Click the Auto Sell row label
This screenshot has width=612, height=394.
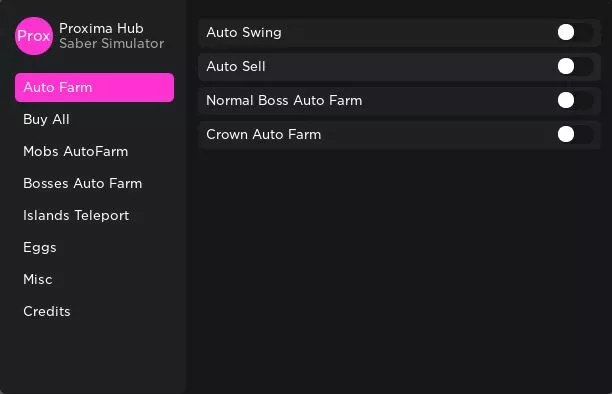pyautogui.click(x=236, y=66)
